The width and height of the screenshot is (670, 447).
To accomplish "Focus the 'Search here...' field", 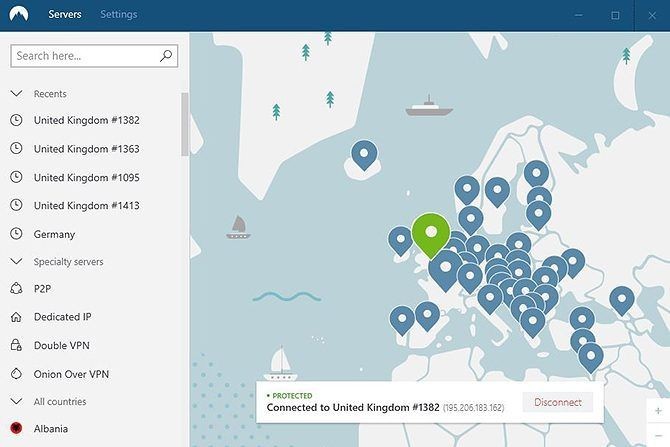I will pyautogui.click(x=94, y=56).
